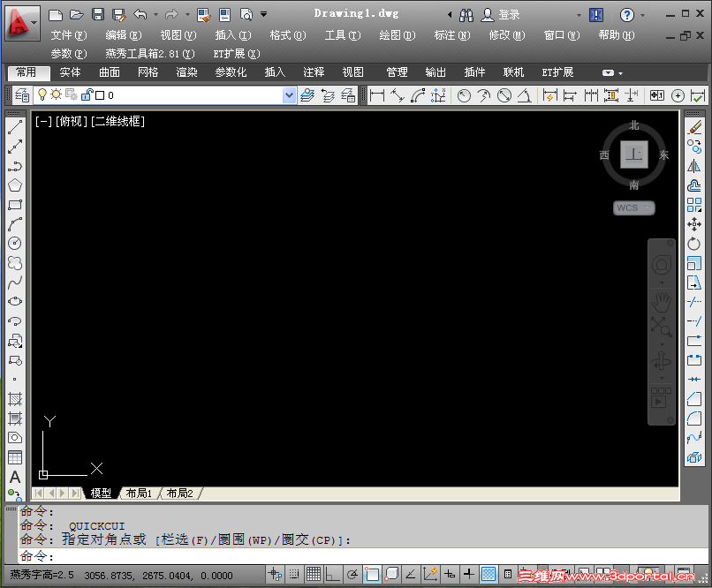Click 北 on the ViewCube compass
Image resolution: width=712 pixels, height=588 pixels.
(633, 125)
